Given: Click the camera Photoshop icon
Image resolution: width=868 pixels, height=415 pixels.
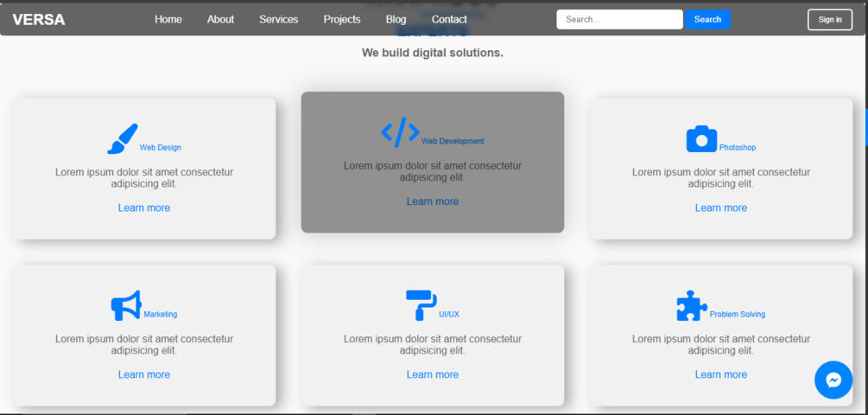Looking at the screenshot, I should click(701, 138).
